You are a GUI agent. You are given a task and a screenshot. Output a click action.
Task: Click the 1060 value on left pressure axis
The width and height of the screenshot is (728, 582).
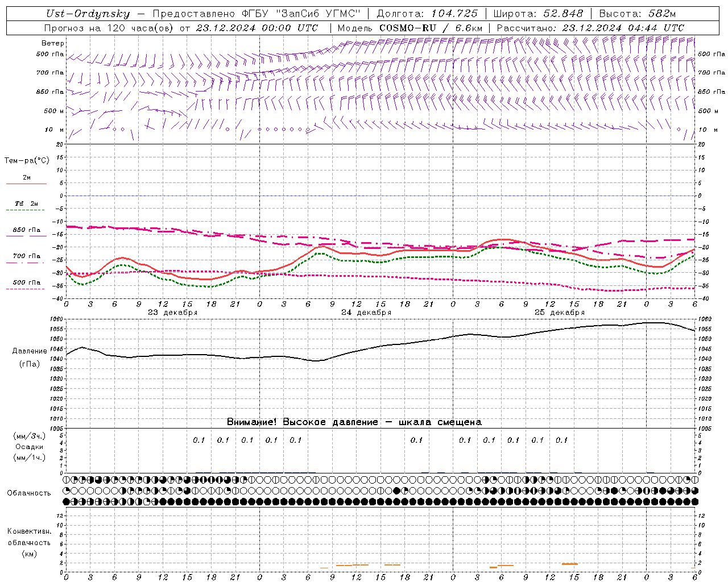[x=57, y=319]
